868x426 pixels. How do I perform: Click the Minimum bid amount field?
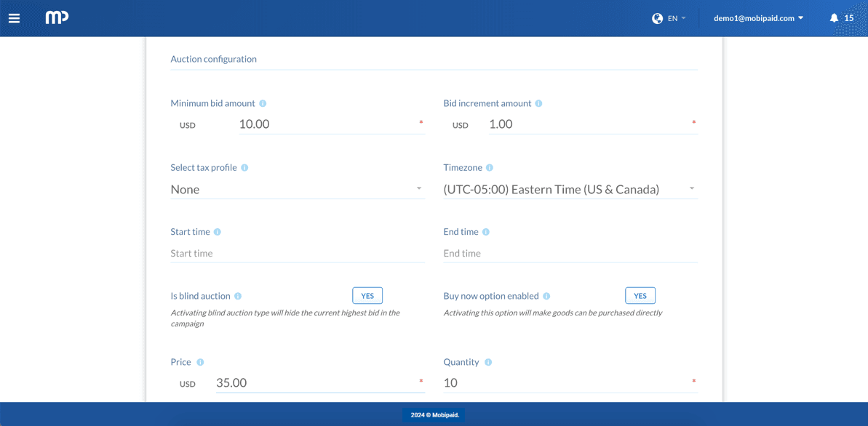click(326, 124)
